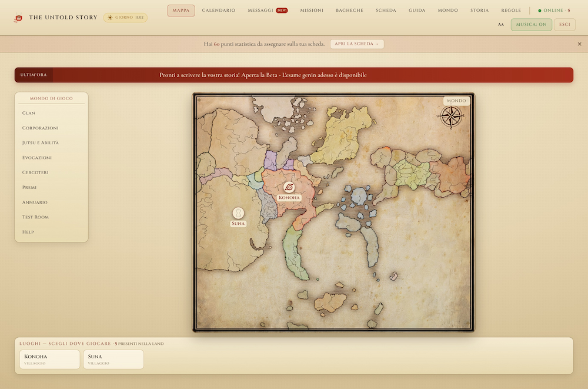Click the Giorno 11:02 time badge

(125, 18)
